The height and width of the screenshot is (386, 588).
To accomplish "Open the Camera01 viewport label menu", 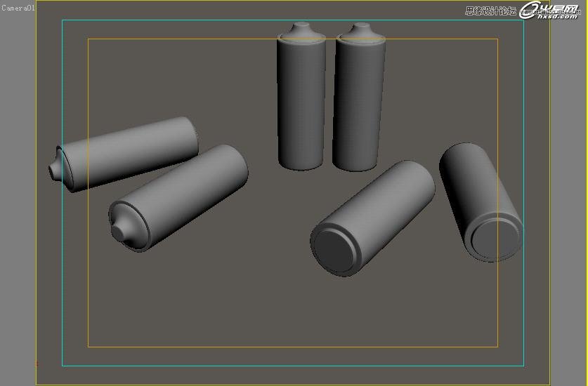I will point(18,8).
